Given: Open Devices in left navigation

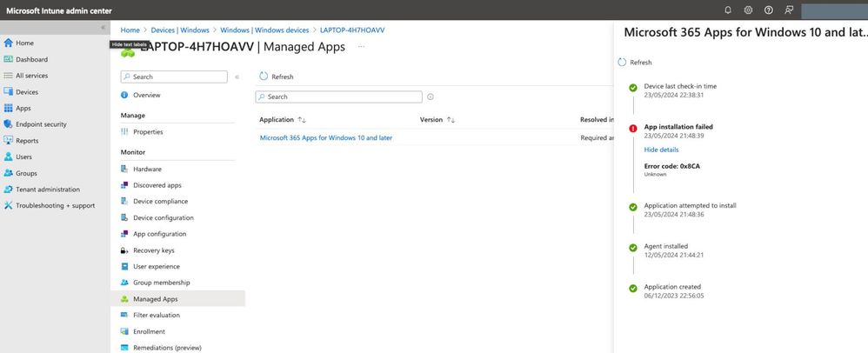Looking at the screenshot, I should (x=27, y=92).
